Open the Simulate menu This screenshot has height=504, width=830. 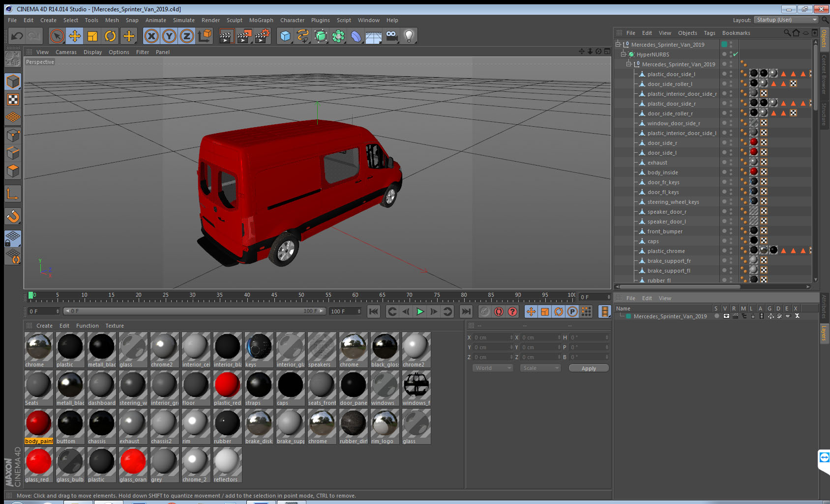[x=184, y=20]
